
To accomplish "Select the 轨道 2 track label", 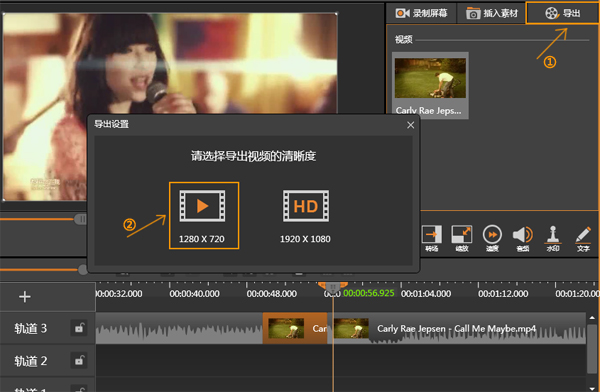I will pyautogui.click(x=31, y=361).
